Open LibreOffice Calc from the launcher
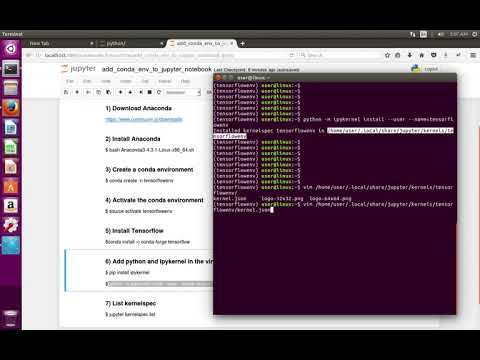This screenshot has width=480, height=360. tap(11, 147)
